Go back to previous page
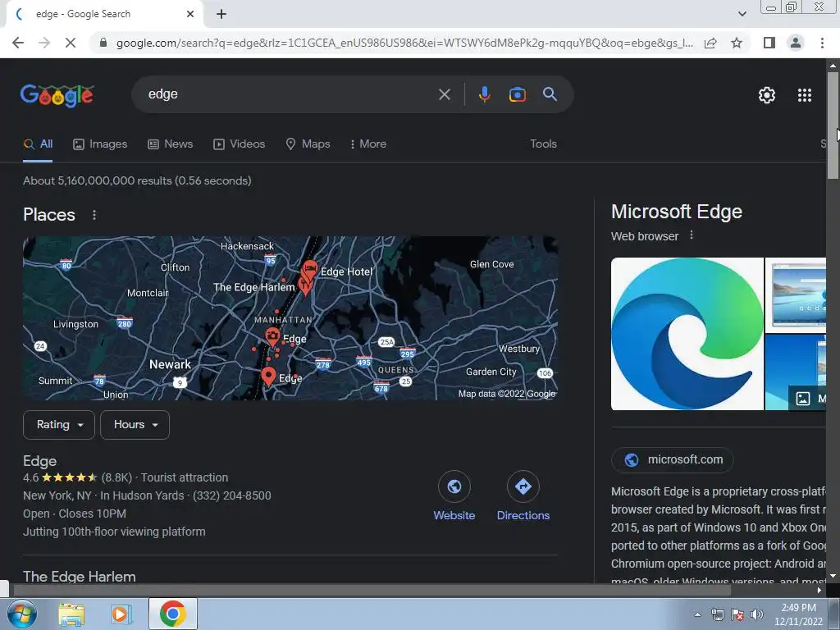The height and width of the screenshot is (630, 840). pyautogui.click(x=18, y=43)
